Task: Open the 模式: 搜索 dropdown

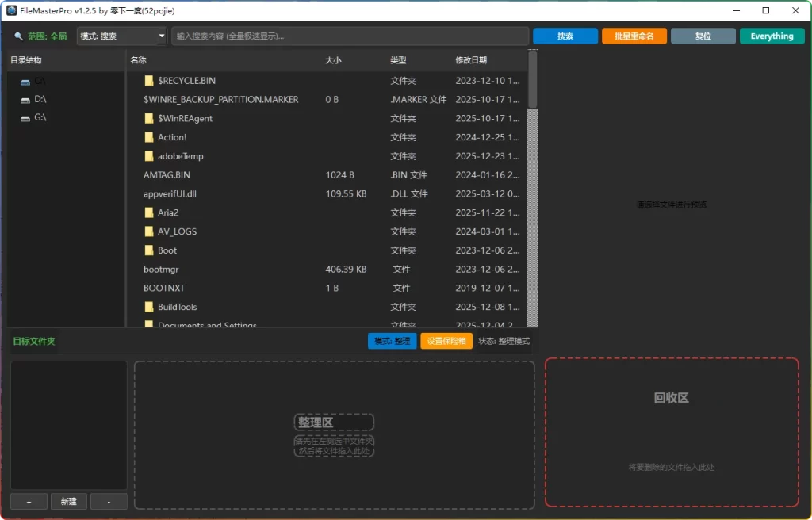Action: click(121, 36)
